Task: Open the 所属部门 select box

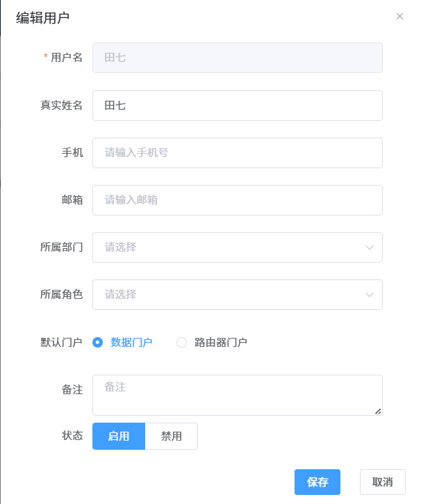Action: tap(229, 247)
